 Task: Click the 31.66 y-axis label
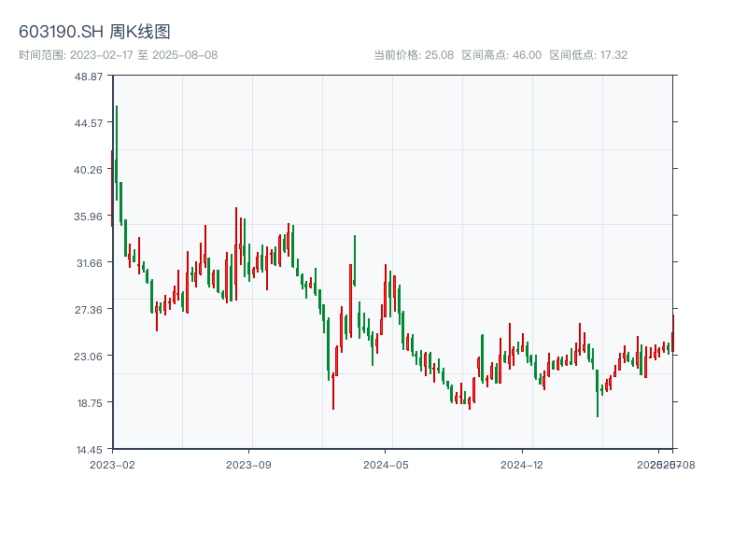(89, 262)
